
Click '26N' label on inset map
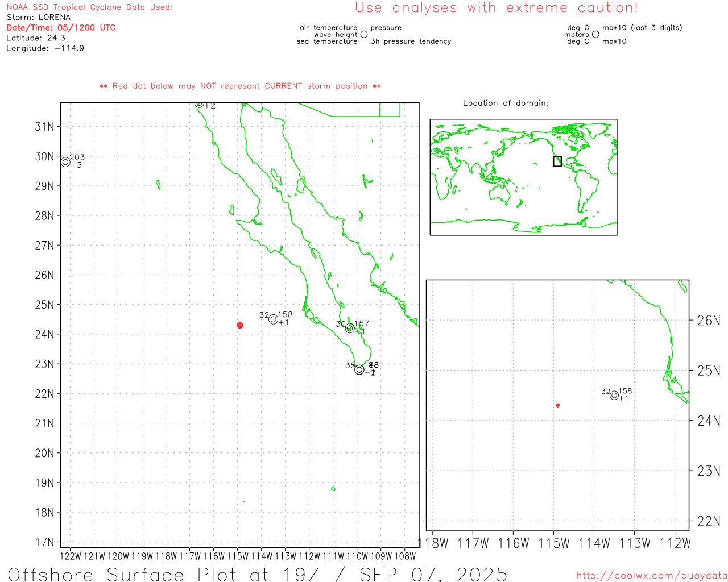709,321
